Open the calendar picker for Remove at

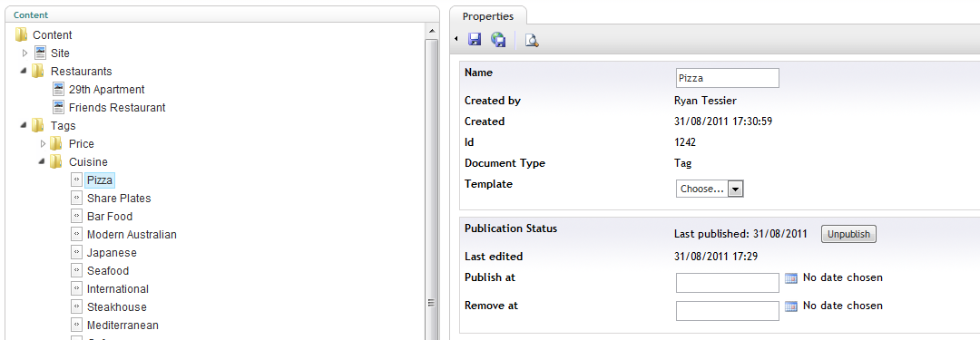tap(790, 306)
